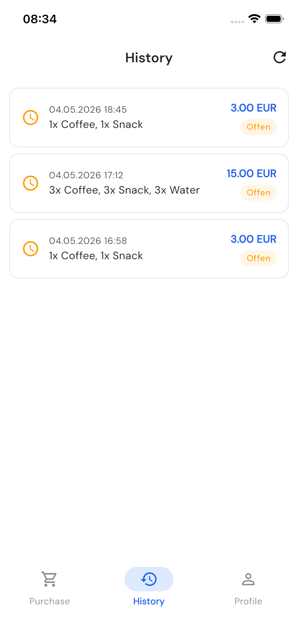Tap the Offen badge on the 16:58 order
The image size is (298, 644).
[x=259, y=258]
